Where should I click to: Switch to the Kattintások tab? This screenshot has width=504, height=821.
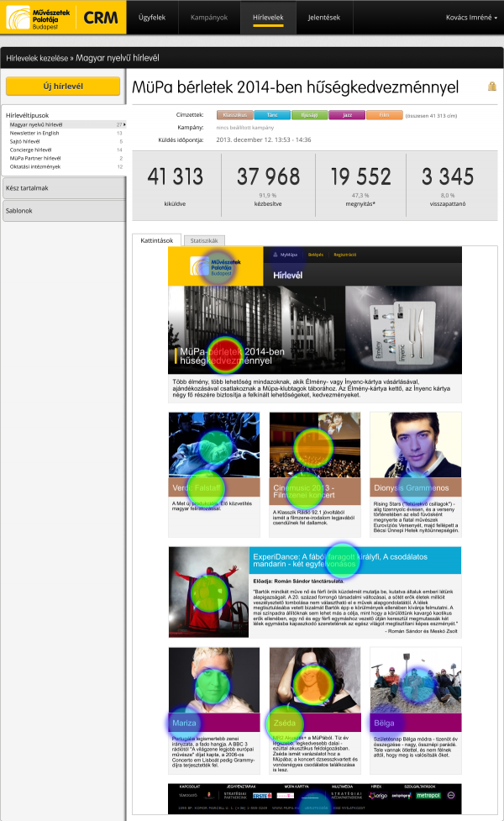click(x=156, y=240)
